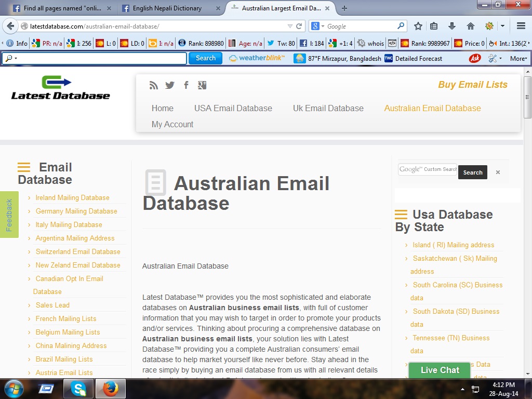This screenshot has width=532, height=399.
Task: Open the page source toolbar icon
Action: click(x=392, y=43)
